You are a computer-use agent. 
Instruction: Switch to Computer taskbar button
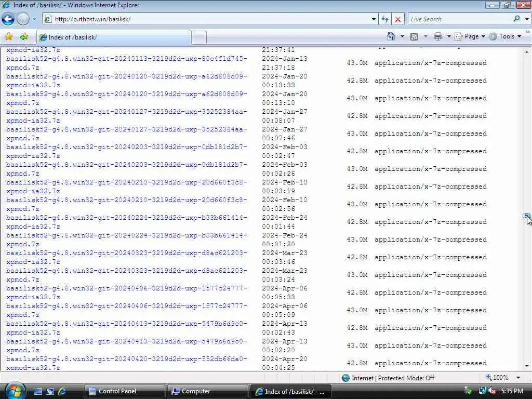(x=207, y=391)
